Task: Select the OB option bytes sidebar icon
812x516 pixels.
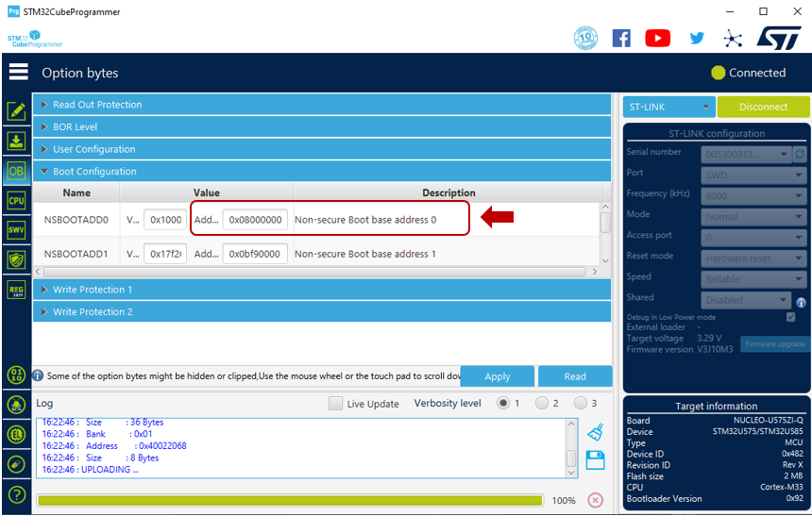Action: point(16,171)
